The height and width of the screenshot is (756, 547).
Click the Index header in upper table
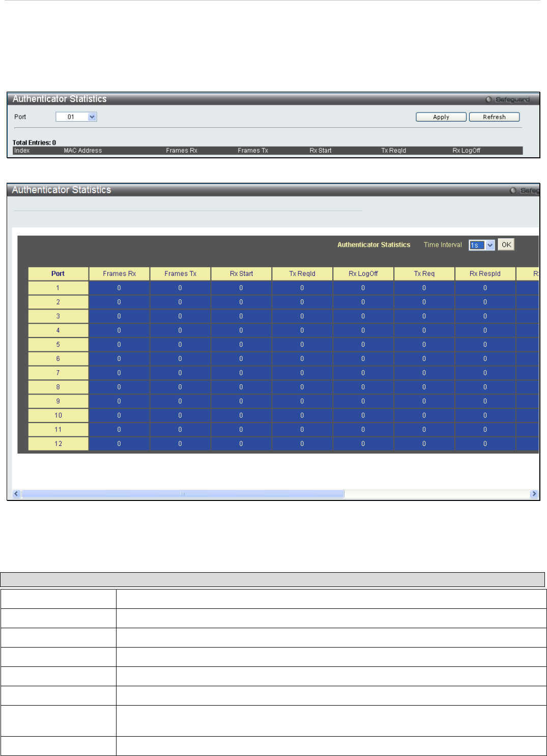click(x=22, y=151)
